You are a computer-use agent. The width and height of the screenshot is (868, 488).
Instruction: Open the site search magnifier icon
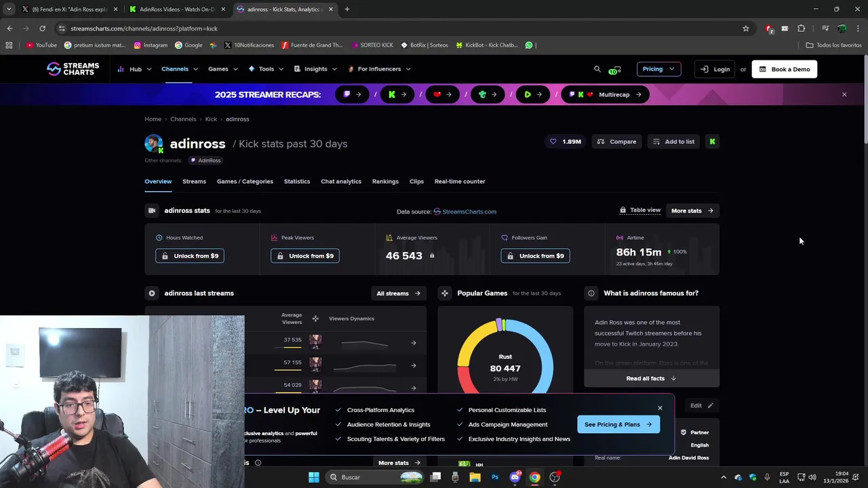pos(597,69)
